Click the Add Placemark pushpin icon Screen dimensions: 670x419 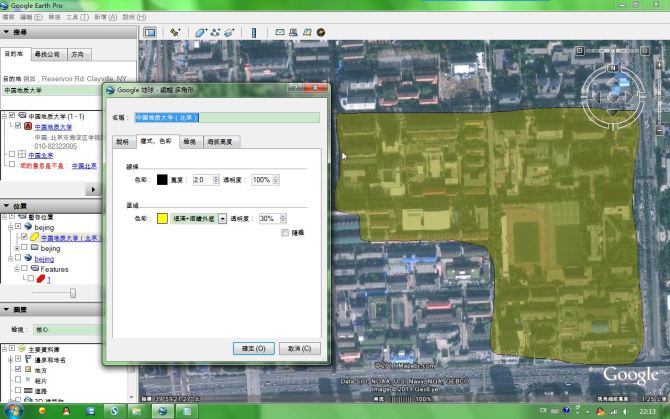(175, 32)
